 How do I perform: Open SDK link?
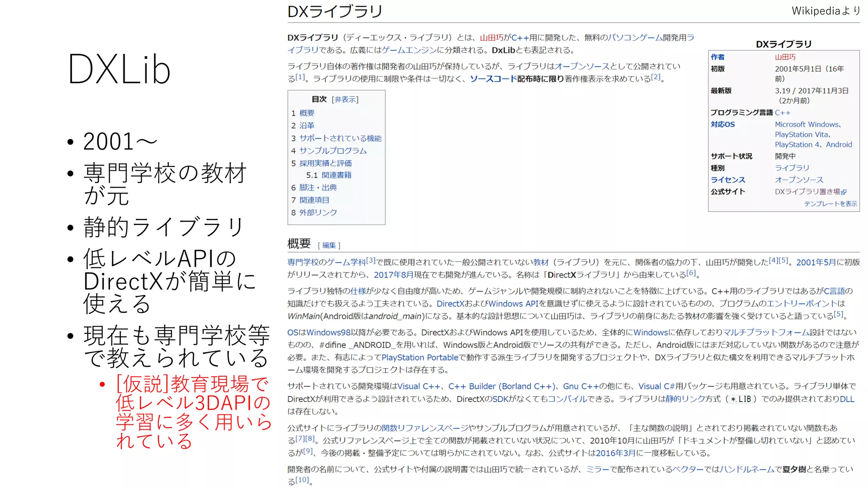[500, 399]
